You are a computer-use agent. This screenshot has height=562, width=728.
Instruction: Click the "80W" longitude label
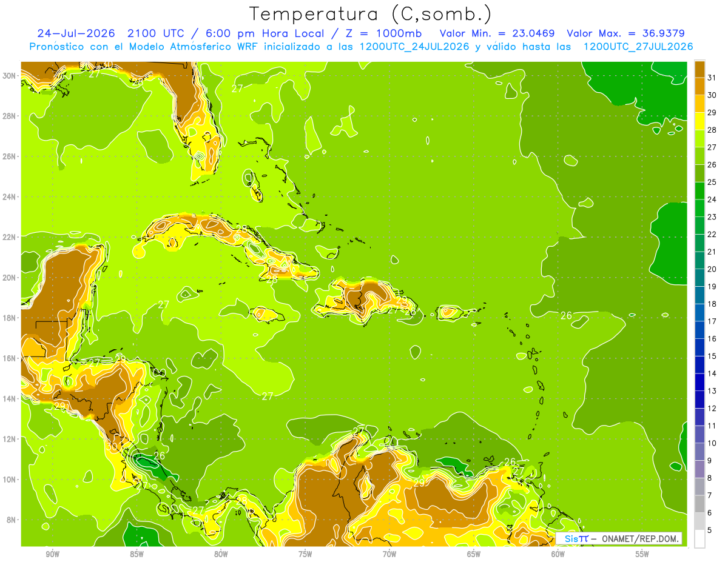pyautogui.click(x=221, y=554)
